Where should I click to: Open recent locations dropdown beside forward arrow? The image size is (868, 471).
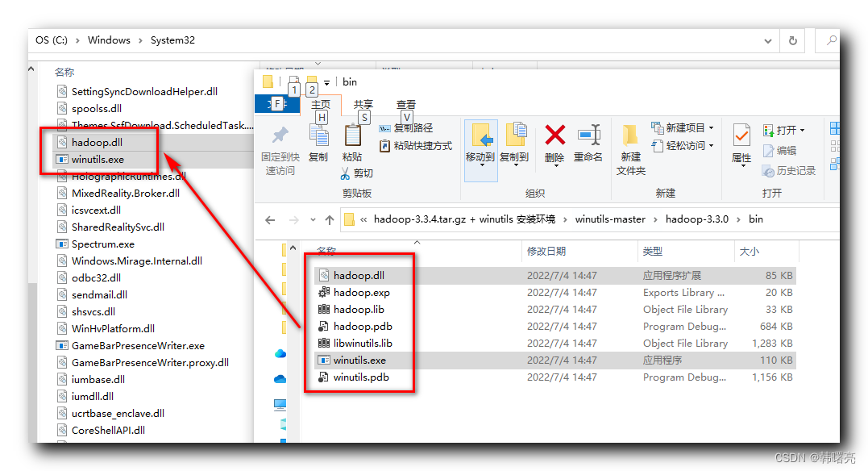pos(313,220)
